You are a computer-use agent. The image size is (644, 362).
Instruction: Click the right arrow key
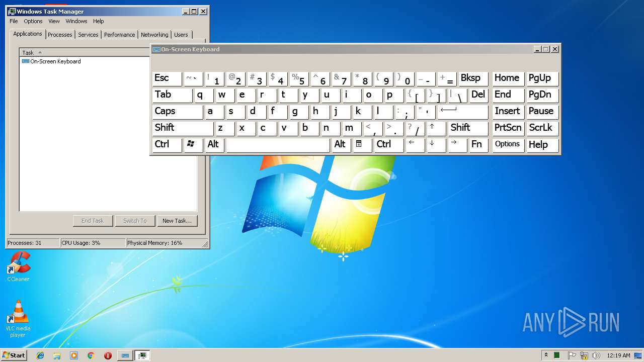pos(457,145)
